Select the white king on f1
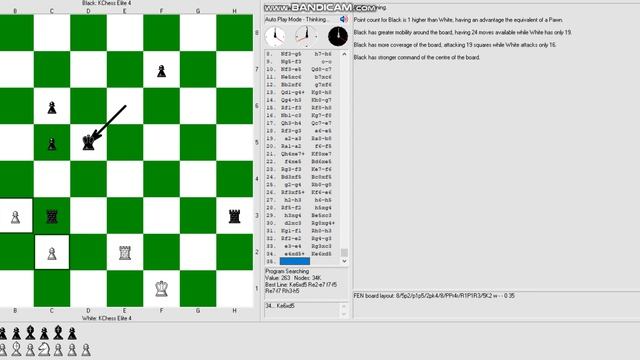Image resolution: width=640 pixels, height=360 pixels. pos(162,289)
